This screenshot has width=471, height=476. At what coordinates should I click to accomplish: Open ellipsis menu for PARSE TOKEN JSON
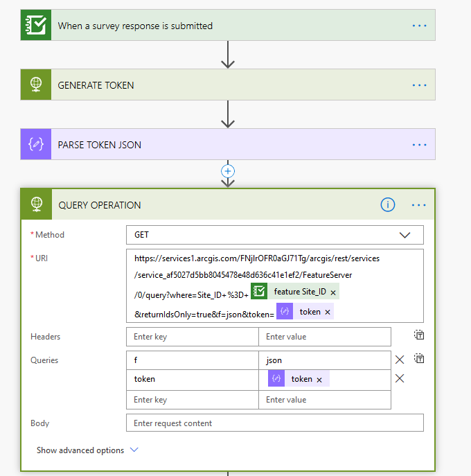419,145
